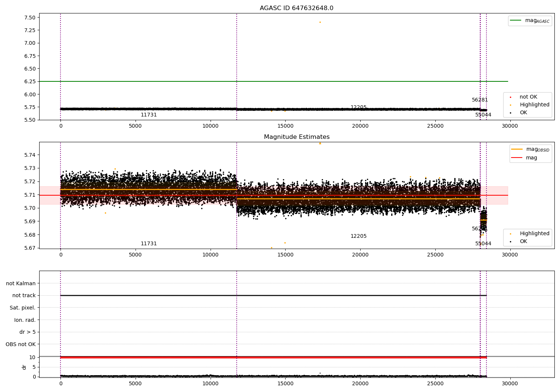Click the "55044" label in the top plot

coord(483,115)
